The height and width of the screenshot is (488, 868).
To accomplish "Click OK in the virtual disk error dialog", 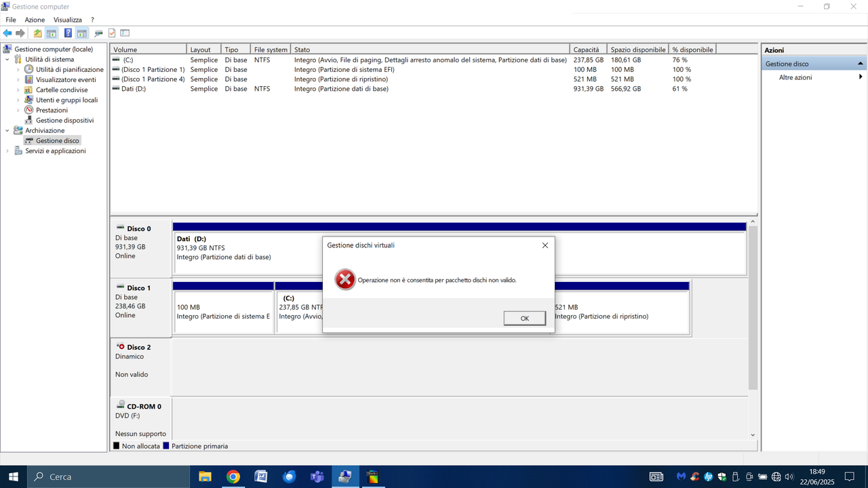I will 524,318.
